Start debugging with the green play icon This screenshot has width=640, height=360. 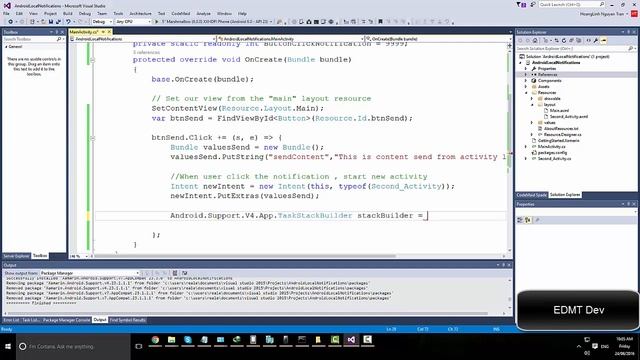point(156,22)
